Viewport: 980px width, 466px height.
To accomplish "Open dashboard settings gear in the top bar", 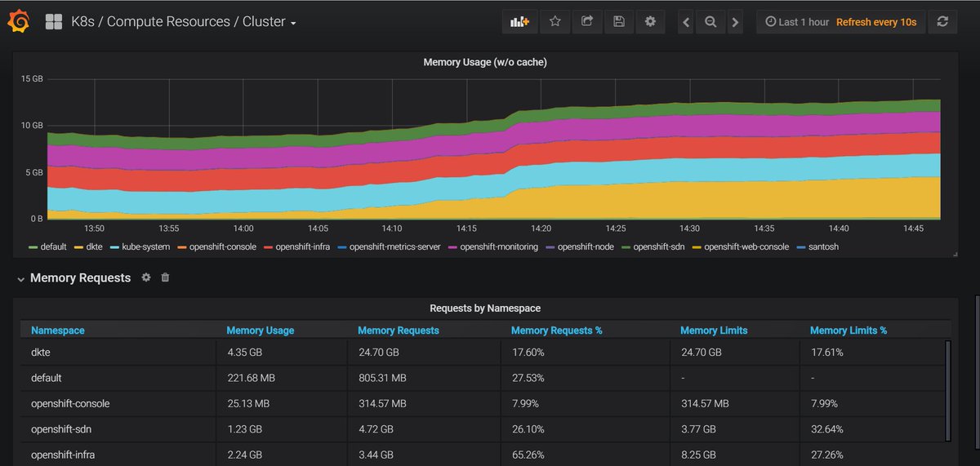I will (650, 22).
